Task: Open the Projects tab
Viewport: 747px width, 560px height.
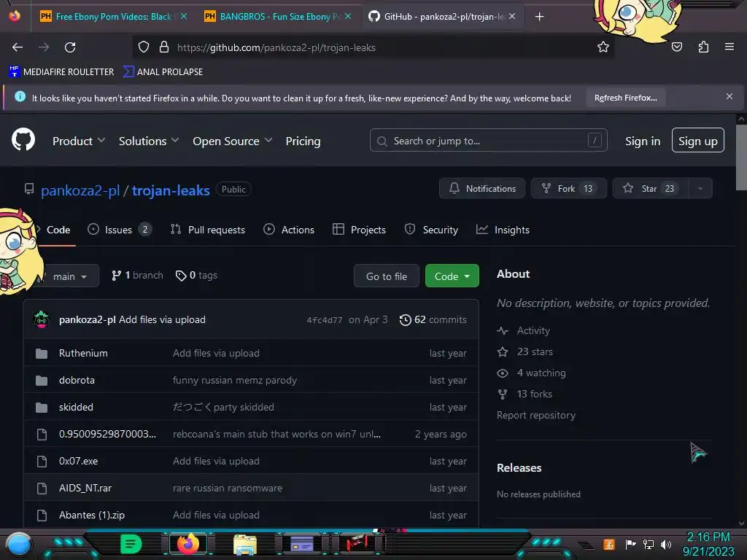Action: coord(359,230)
